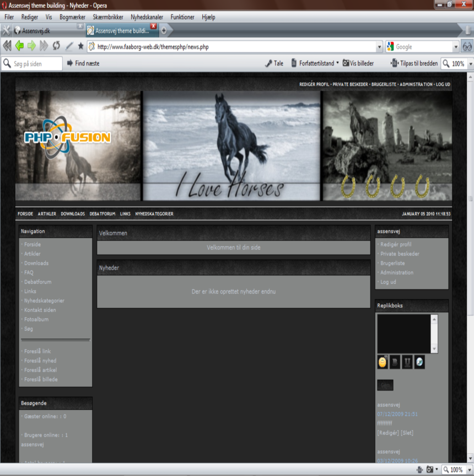This screenshot has height=476, width=474.
Task: Click inside the Replikboks message text area
Action: click(404, 334)
